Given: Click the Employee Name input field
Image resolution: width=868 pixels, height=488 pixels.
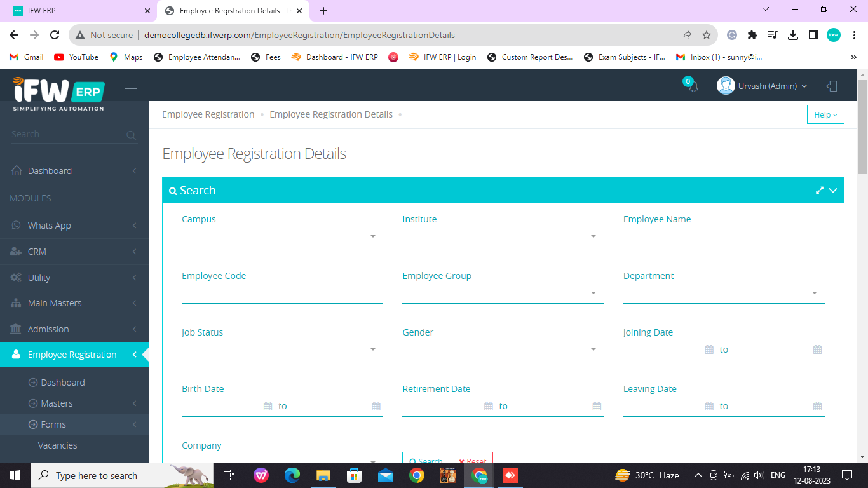Looking at the screenshot, I should (723, 238).
